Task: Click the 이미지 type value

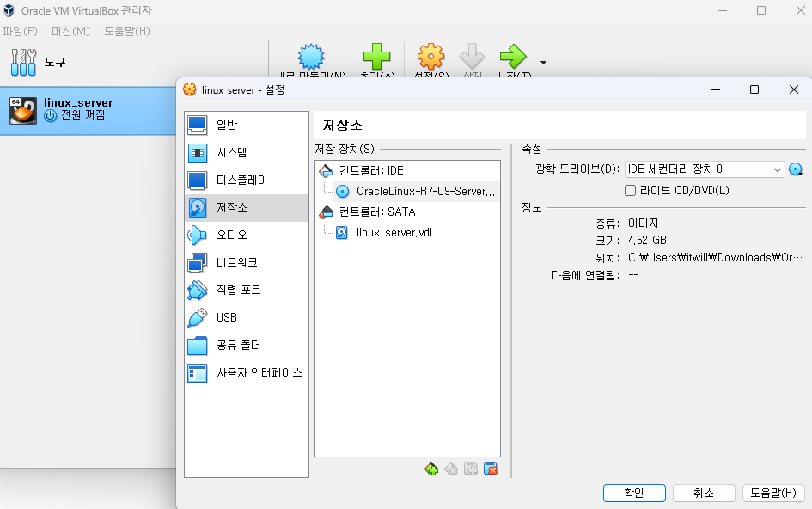Action: point(644,224)
